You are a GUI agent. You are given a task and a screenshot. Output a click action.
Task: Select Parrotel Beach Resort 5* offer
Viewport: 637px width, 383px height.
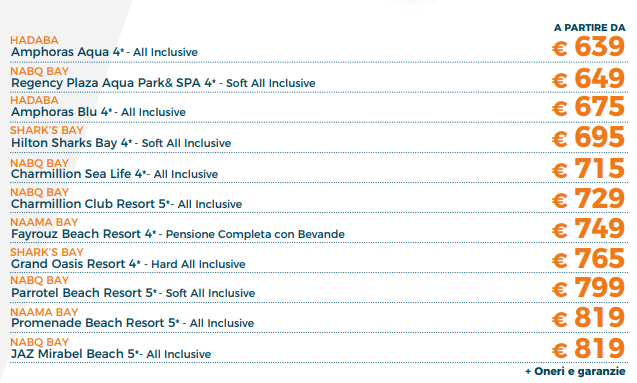pyautogui.click(x=133, y=293)
